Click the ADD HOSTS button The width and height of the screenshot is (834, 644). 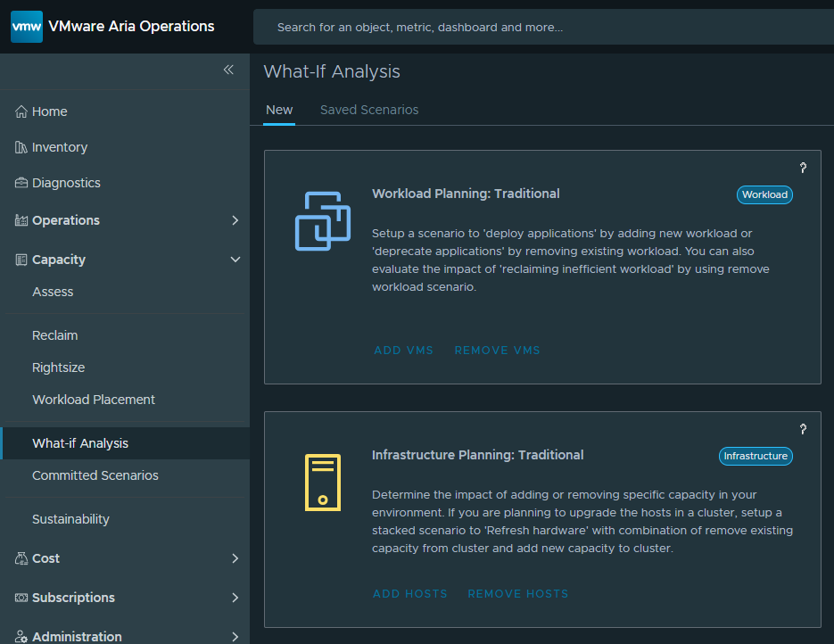[410, 594]
